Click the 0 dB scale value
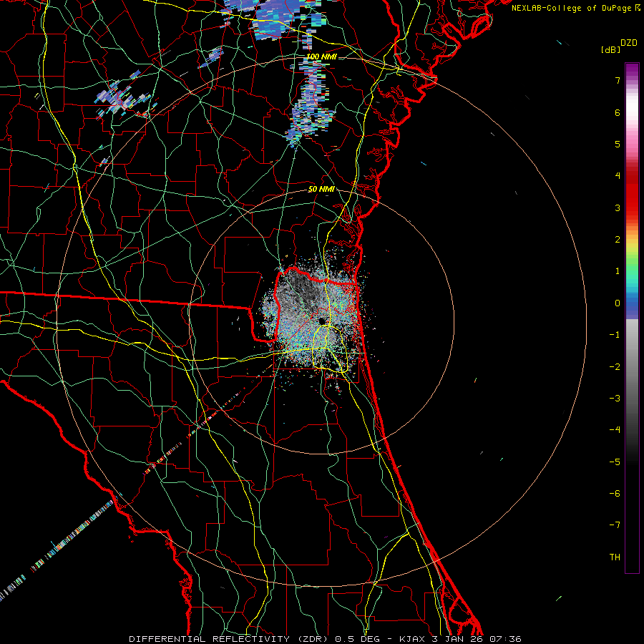 tap(618, 303)
